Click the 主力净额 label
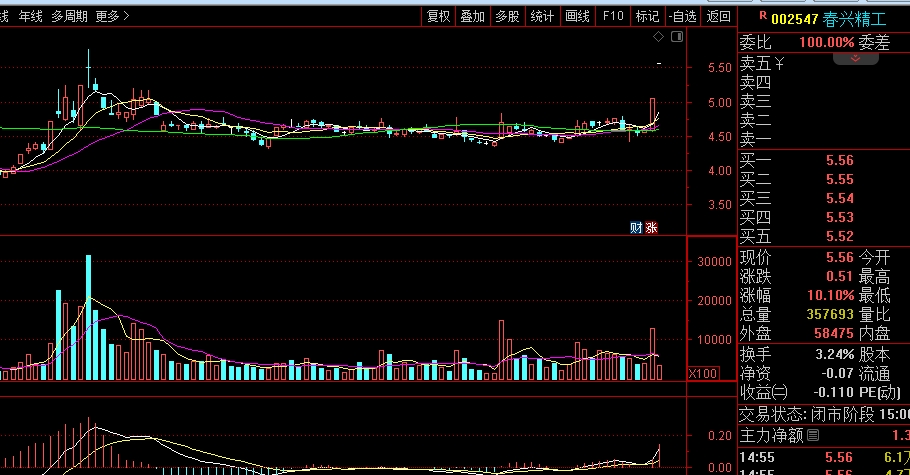 point(771,435)
